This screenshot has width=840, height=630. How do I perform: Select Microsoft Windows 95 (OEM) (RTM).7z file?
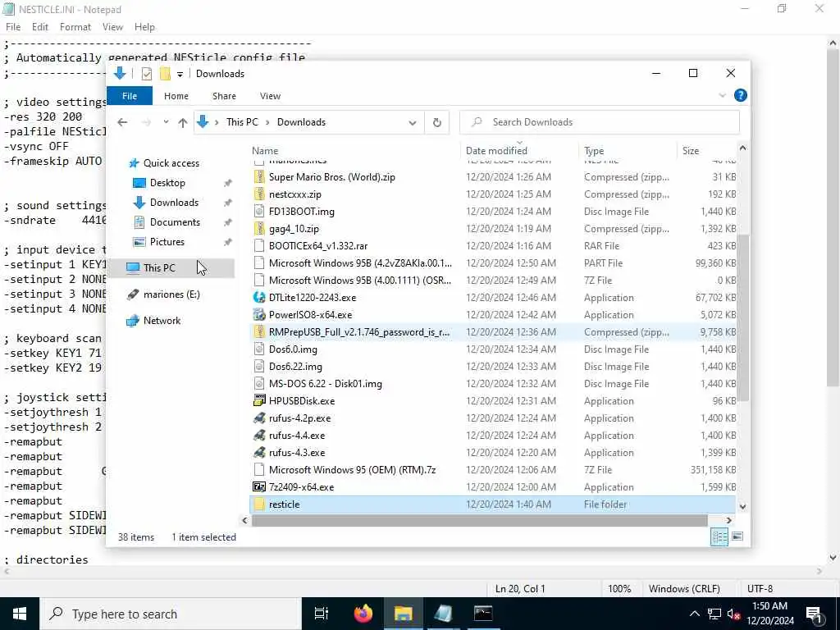pos(352,470)
